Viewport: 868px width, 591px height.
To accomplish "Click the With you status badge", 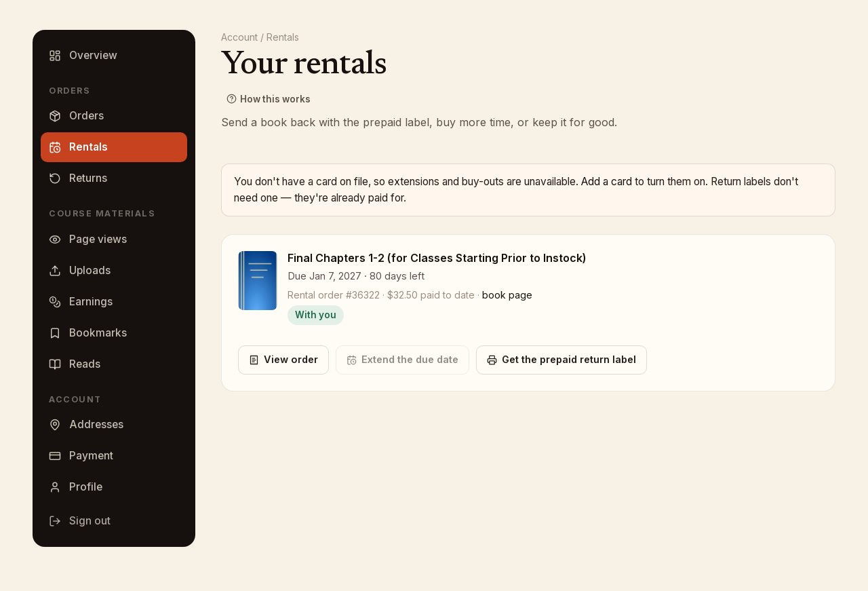I will click(x=315, y=316).
